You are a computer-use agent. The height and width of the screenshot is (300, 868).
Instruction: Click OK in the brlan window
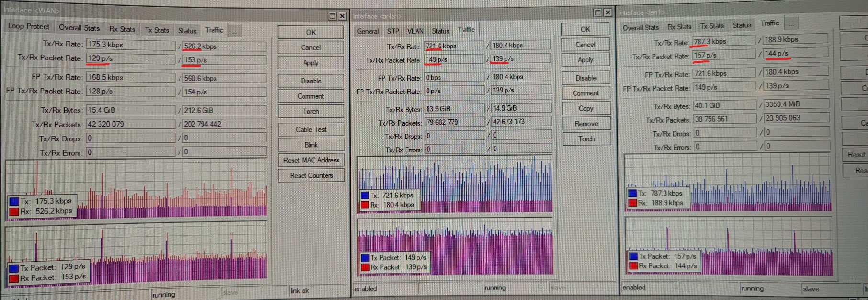[x=586, y=29]
